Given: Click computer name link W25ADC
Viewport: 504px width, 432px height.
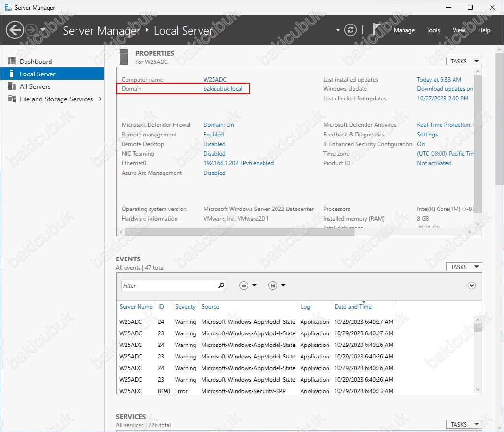Looking at the screenshot, I should [214, 80].
